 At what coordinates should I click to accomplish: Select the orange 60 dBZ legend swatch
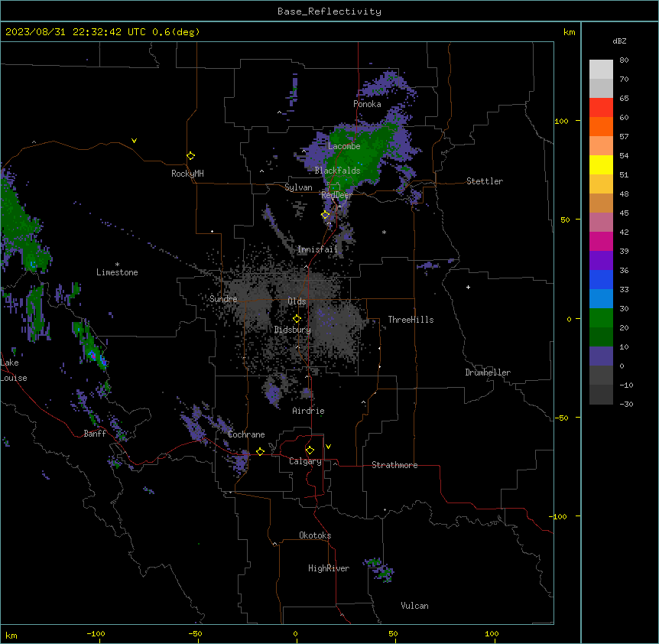coord(601,126)
